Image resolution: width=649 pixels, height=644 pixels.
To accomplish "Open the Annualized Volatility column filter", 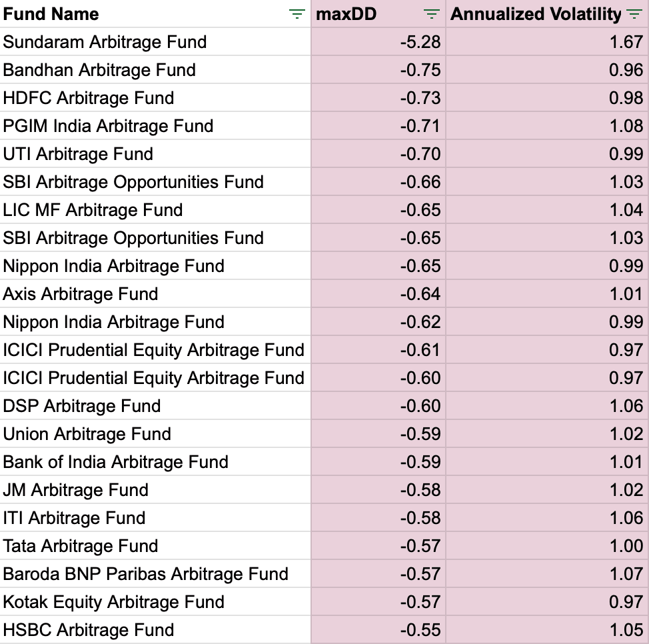I will click(x=634, y=14).
